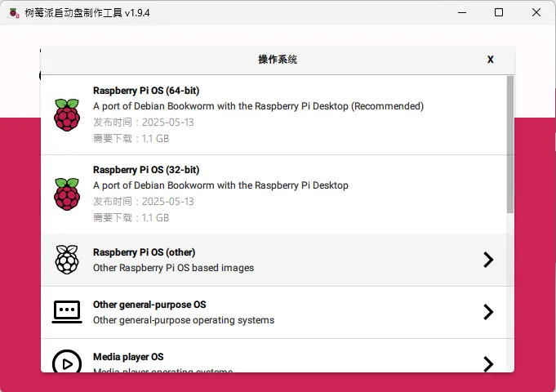Open Media player OS entry title
Image resolution: width=556 pixels, height=392 pixels.
[x=128, y=357]
